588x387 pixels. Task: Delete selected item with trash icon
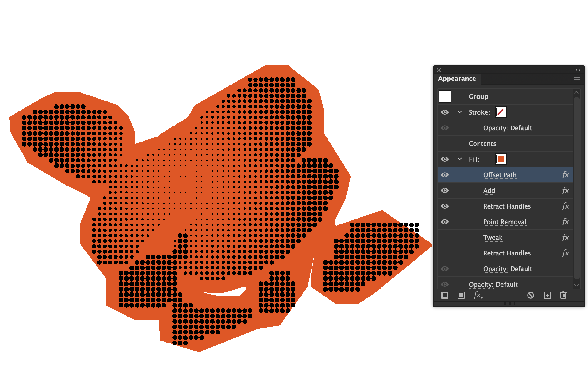point(563,295)
